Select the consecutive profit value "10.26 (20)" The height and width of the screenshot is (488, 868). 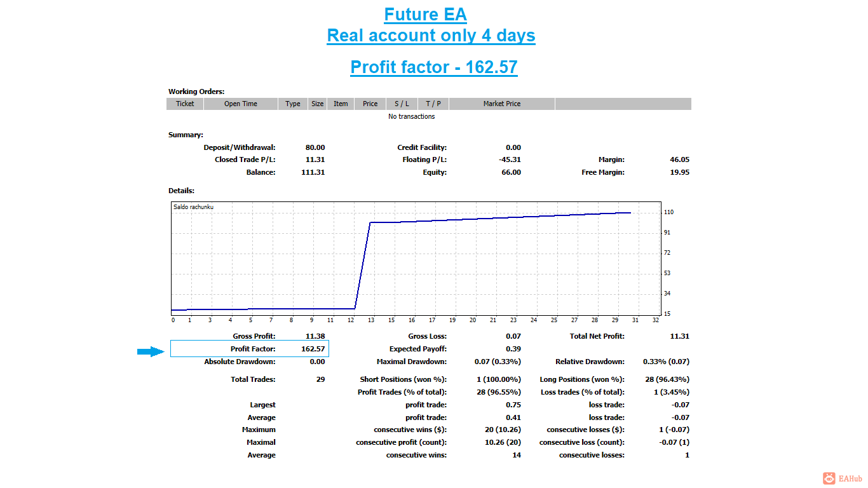(x=503, y=442)
